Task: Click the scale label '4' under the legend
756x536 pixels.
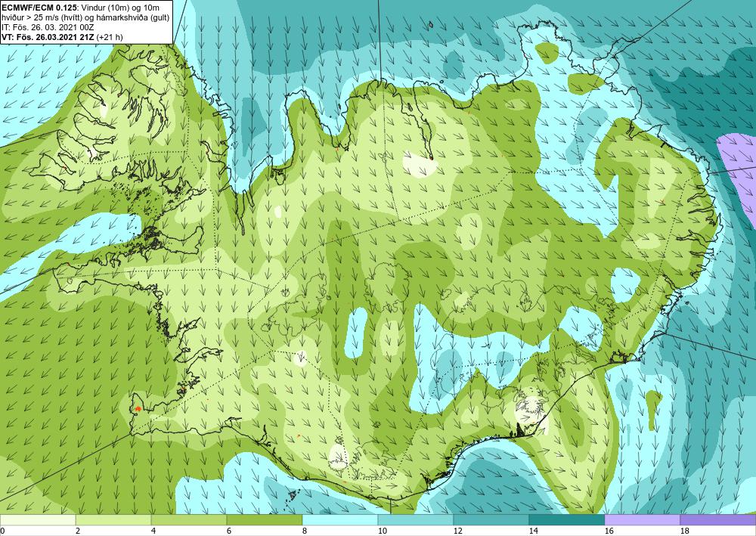Action: [x=153, y=531]
